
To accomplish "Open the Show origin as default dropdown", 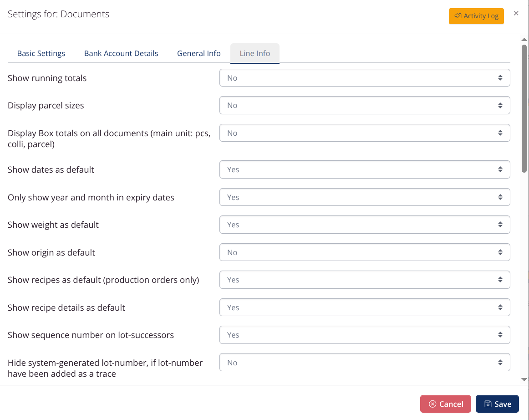I will coord(364,252).
